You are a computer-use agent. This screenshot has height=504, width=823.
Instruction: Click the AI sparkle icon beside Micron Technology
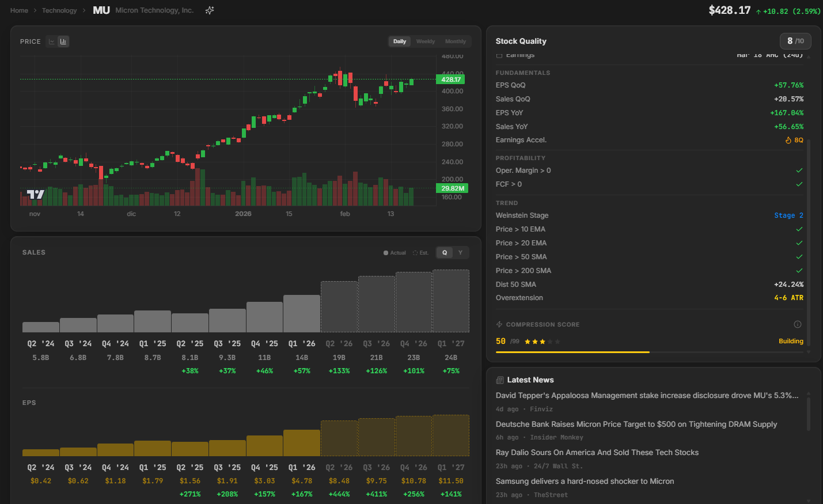click(x=210, y=10)
